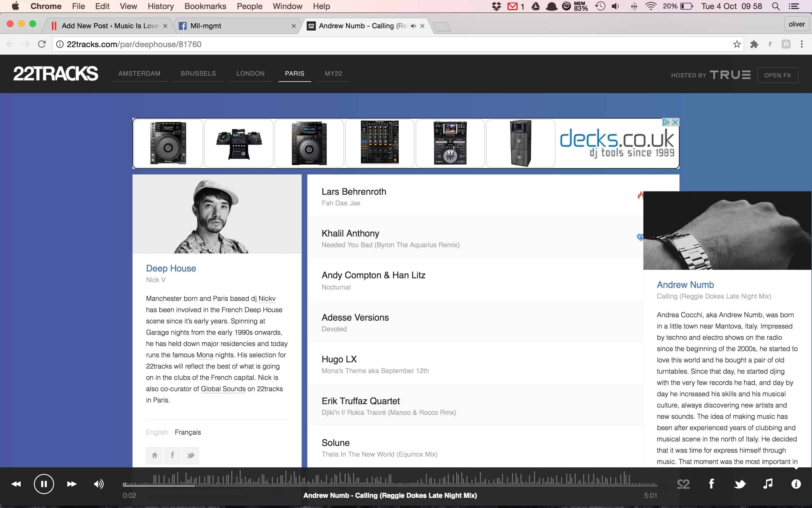Bookmark this page with the star icon

coord(737,44)
